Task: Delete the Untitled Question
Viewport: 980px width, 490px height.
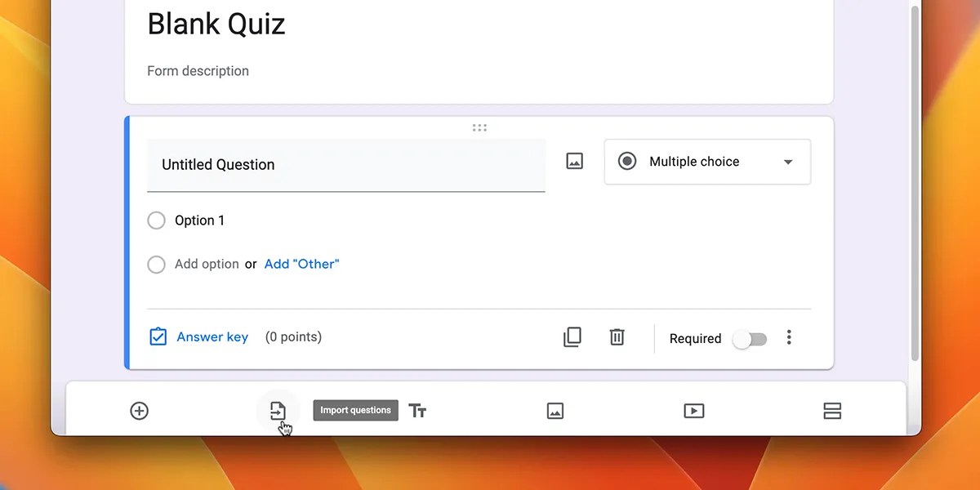Action: tap(617, 337)
